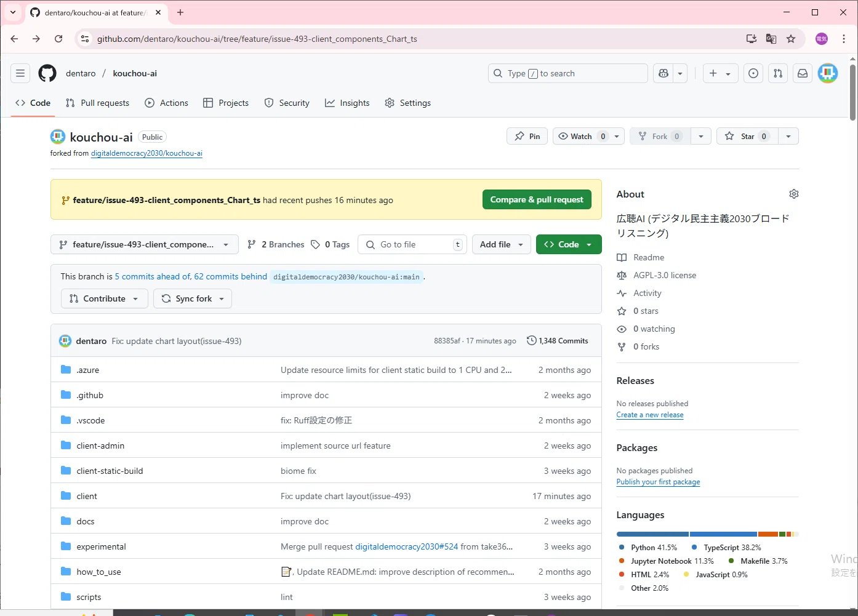Switch to the Code tab

[33, 103]
